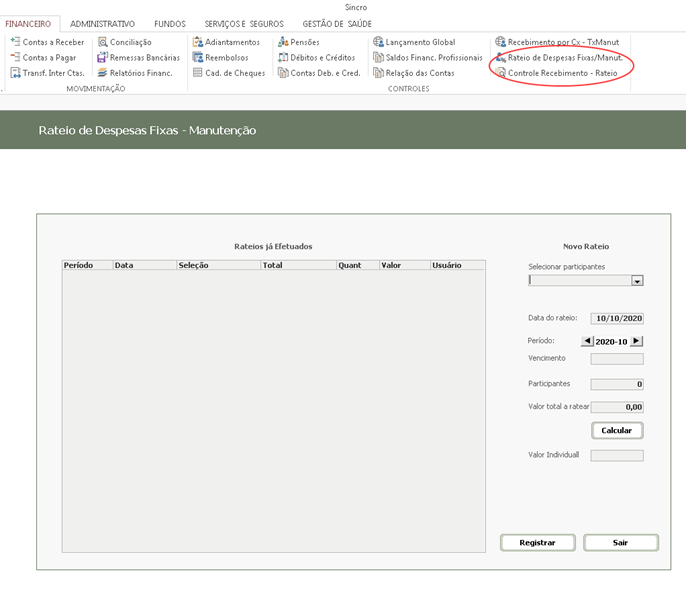Click the Data do rateio field

tap(617, 319)
